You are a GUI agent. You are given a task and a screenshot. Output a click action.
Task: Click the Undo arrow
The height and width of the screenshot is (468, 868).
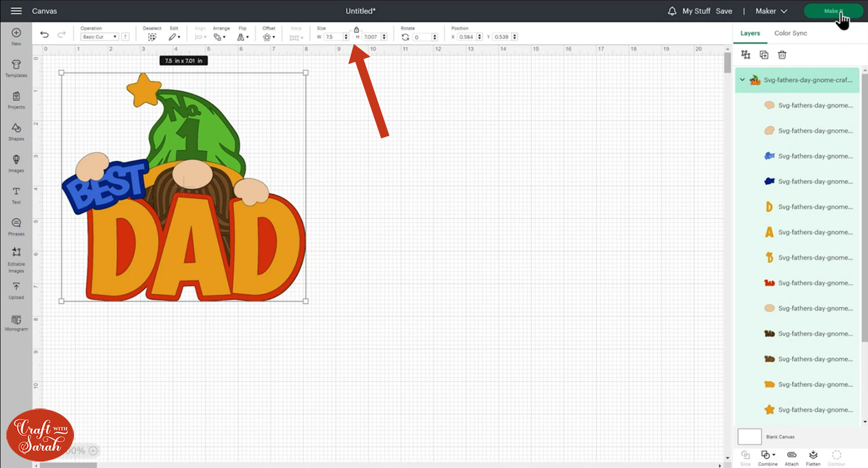point(45,35)
